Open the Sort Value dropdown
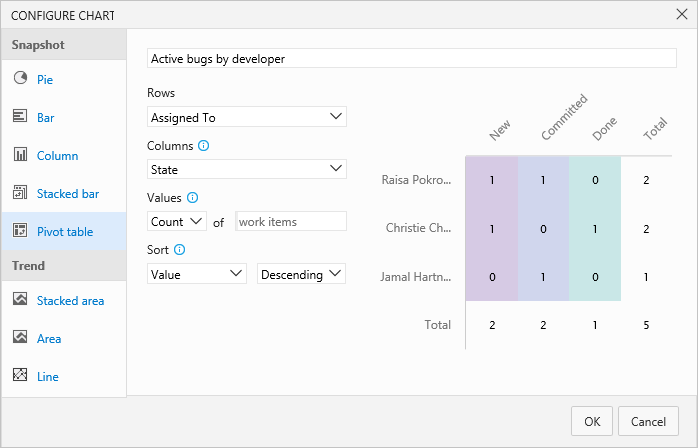This screenshot has height=448, width=698. pos(196,273)
